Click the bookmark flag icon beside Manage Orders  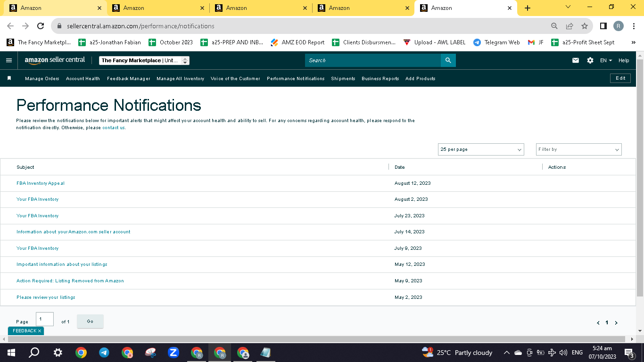coord(9,78)
